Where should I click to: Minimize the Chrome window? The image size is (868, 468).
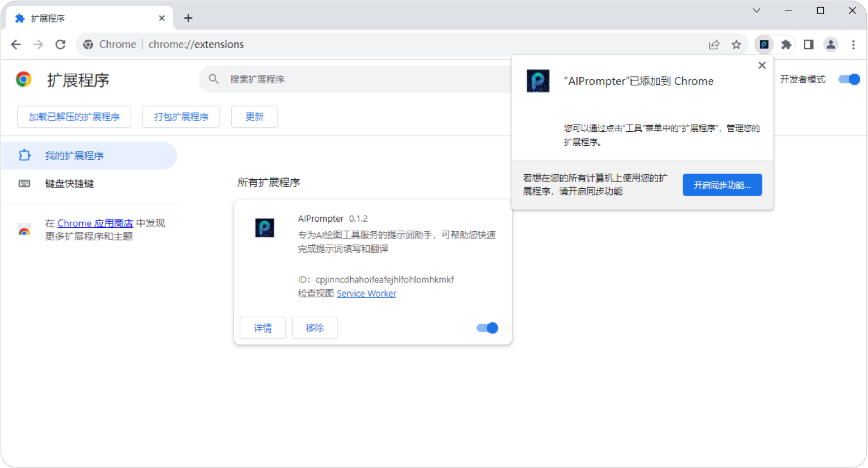point(789,11)
